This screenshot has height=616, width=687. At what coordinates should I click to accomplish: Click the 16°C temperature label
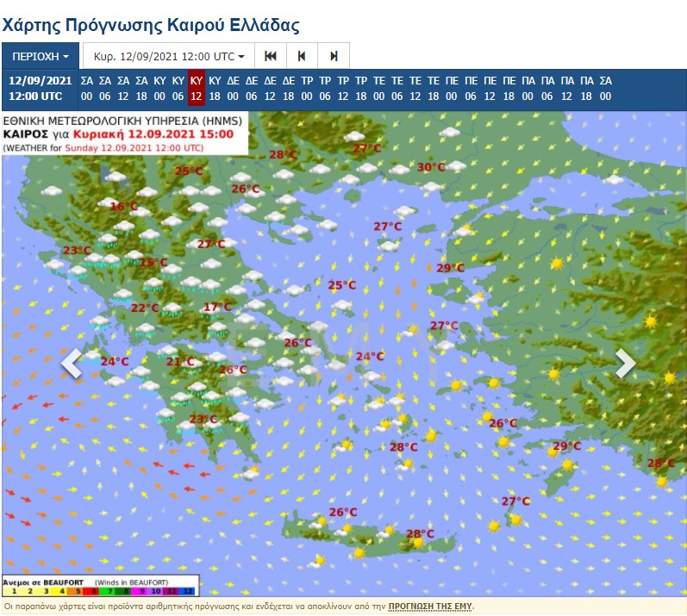(x=123, y=206)
